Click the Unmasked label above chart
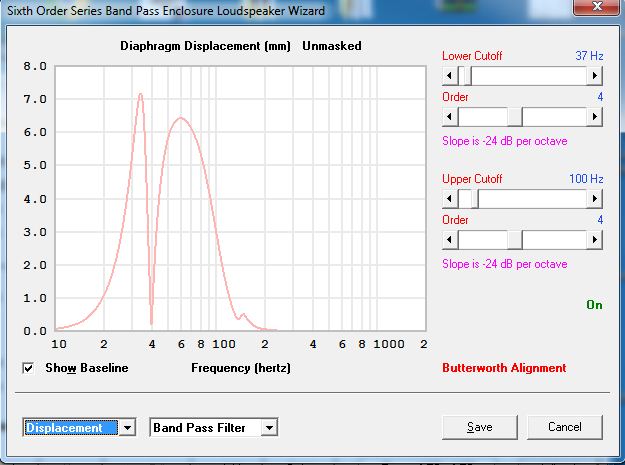625x465 pixels. pyautogui.click(x=332, y=46)
